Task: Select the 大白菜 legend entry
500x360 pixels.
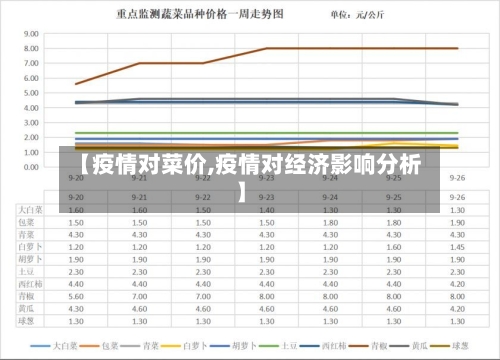Action: pos(54,346)
